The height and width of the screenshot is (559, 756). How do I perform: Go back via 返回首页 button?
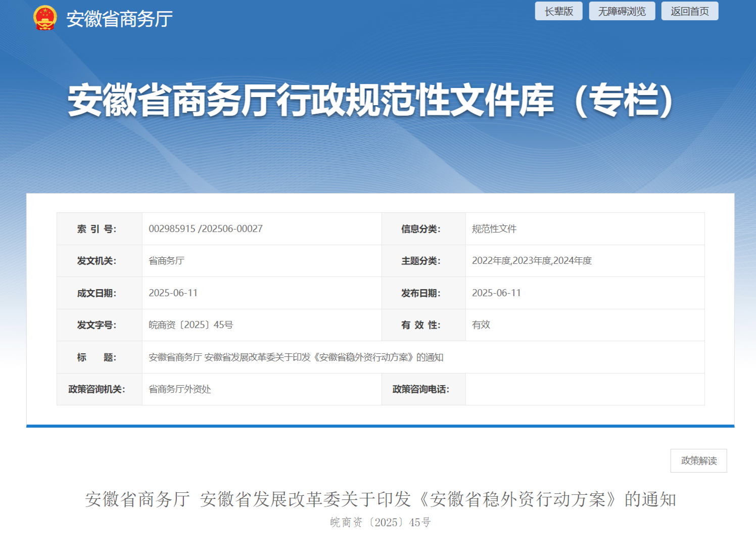click(x=689, y=11)
